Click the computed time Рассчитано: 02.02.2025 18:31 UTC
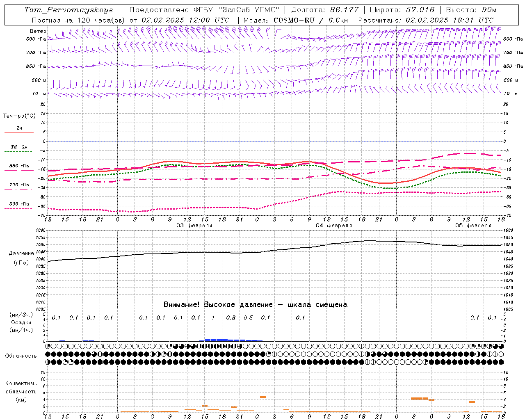The width and height of the screenshot is (525, 420). point(426,20)
